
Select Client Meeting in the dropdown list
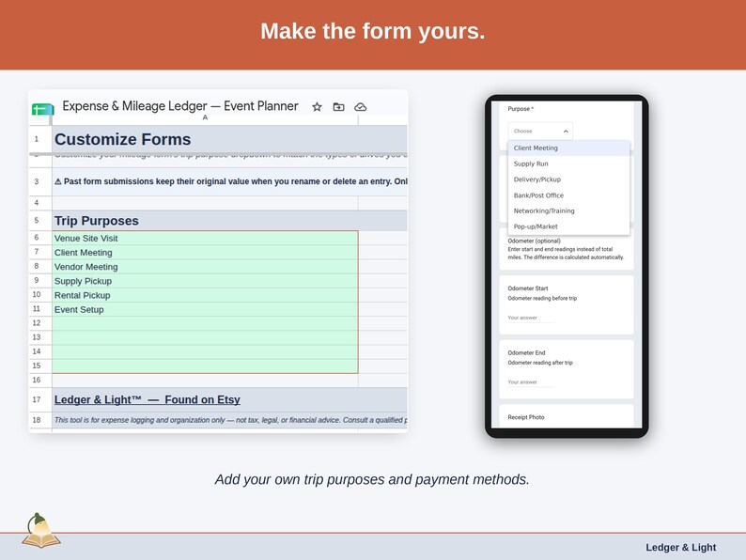tap(569, 148)
